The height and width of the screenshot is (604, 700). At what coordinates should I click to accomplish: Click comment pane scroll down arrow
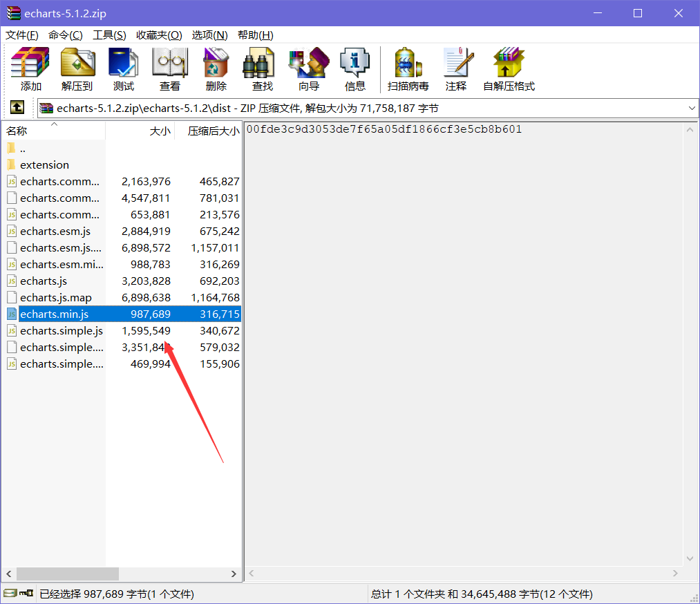point(690,558)
